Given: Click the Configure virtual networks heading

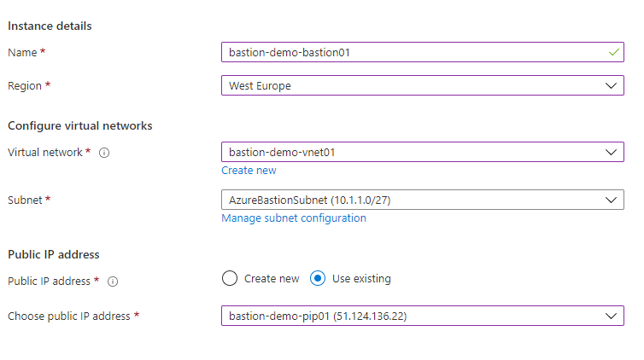Looking at the screenshot, I should (80, 126).
